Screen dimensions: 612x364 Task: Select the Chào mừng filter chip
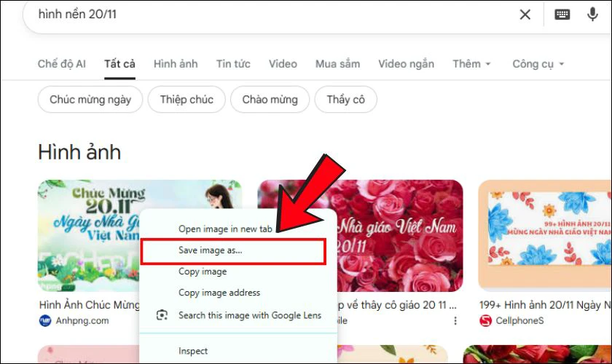(x=270, y=100)
